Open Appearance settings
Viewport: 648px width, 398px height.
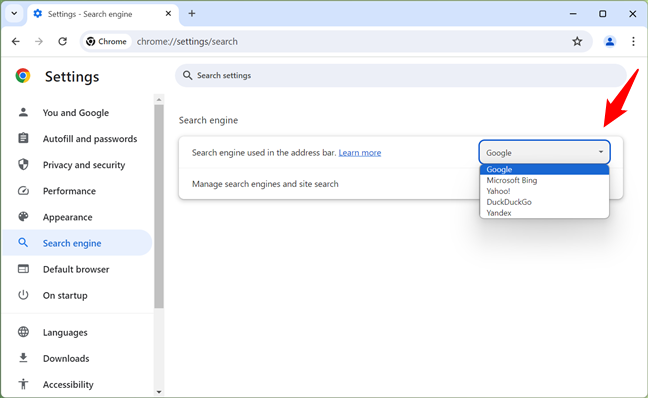(x=77, y=217)
